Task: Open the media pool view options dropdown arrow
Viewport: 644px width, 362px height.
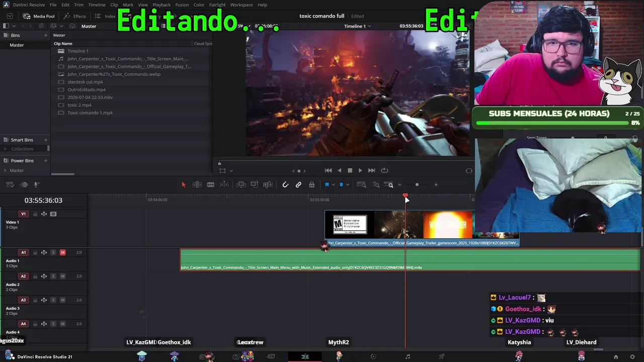Action: click(61, 26)
